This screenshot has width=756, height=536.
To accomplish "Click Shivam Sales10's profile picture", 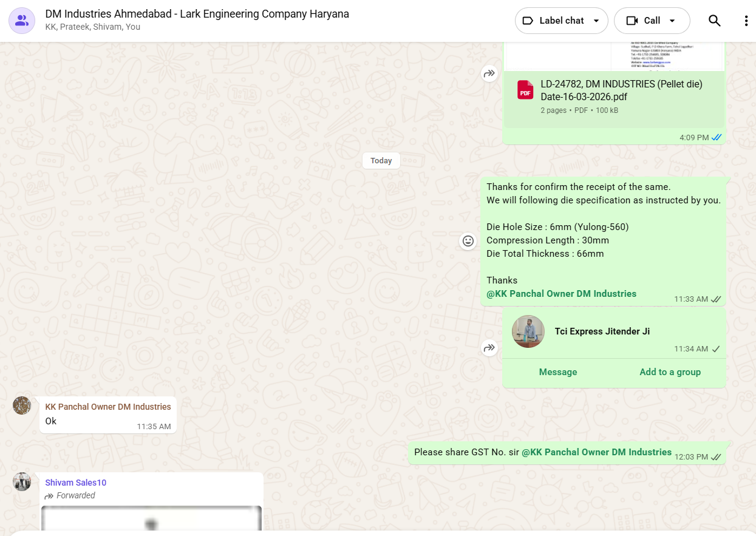I will coord(22,481).
